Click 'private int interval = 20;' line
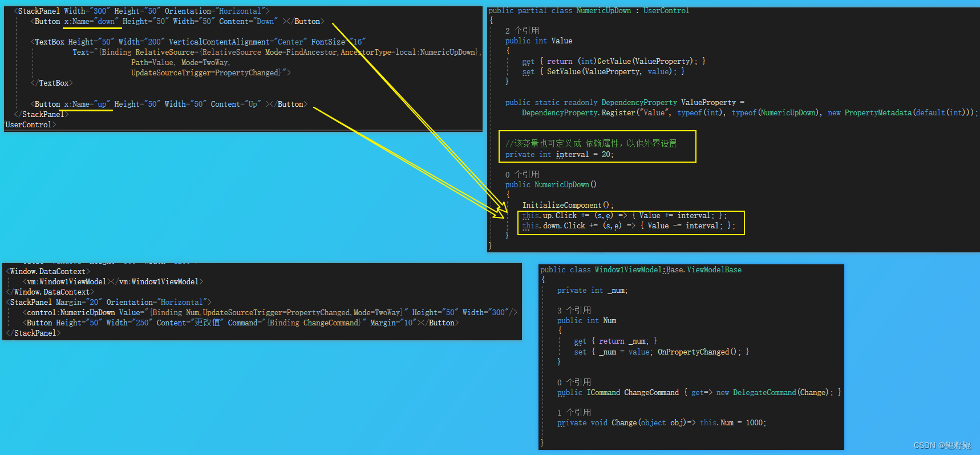Image resolution: width=980 pixels, height=455 pixels. click(x=559, y=154)
